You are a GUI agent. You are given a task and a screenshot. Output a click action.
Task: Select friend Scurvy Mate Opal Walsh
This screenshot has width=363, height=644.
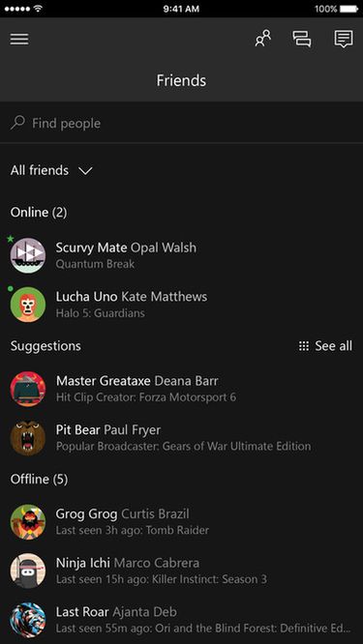[x=181, y=255]
